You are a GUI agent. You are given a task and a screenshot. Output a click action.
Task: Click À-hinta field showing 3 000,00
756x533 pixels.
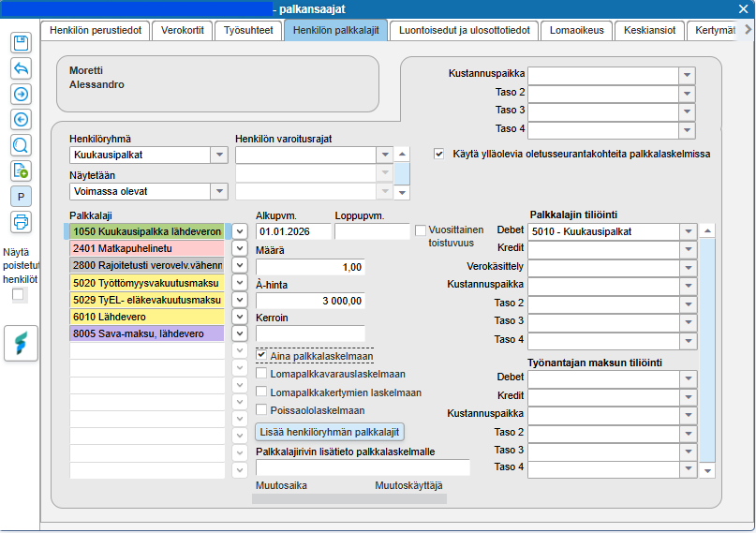(310, 301)
